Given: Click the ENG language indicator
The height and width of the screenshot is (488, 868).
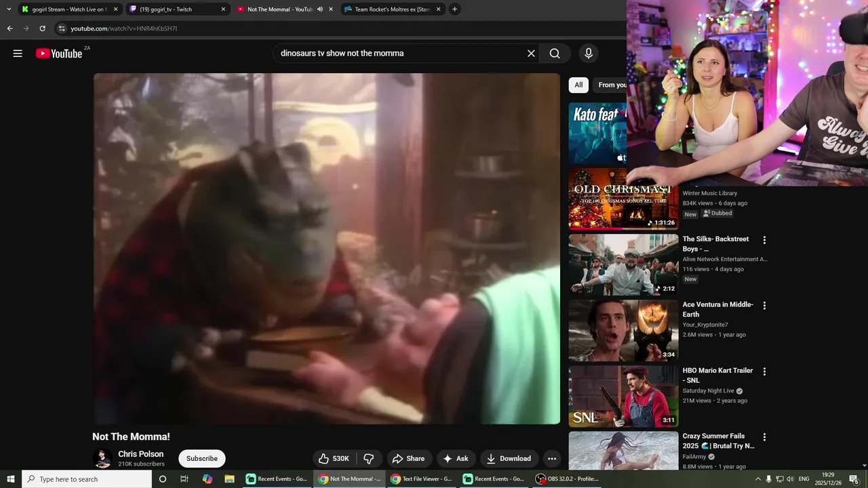Looking at the screenshot, I should pyautogui.click(x=804, y=479).
